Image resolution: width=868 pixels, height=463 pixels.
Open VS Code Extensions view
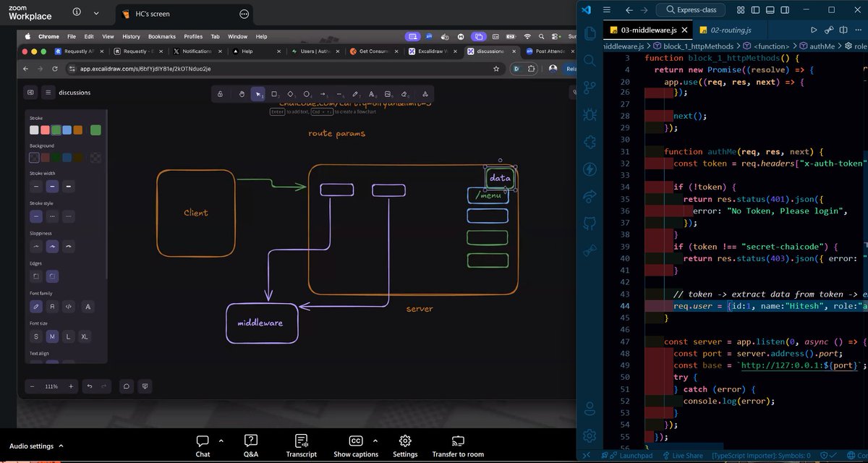(x=590, y=141)
